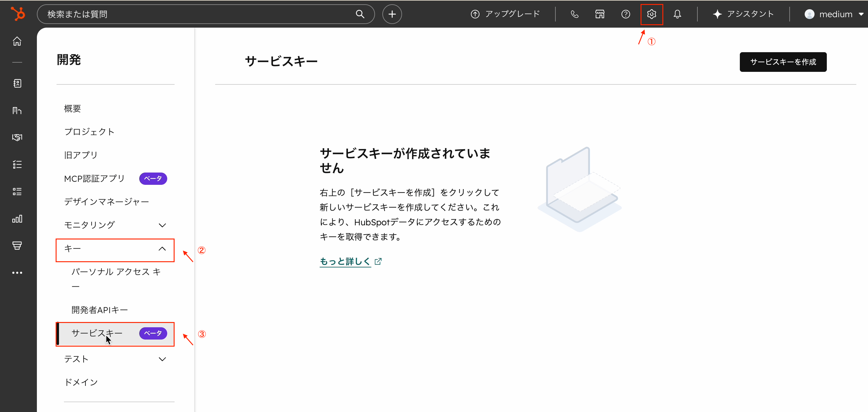Click the アシスタント sparkle icon

[717, 14]
